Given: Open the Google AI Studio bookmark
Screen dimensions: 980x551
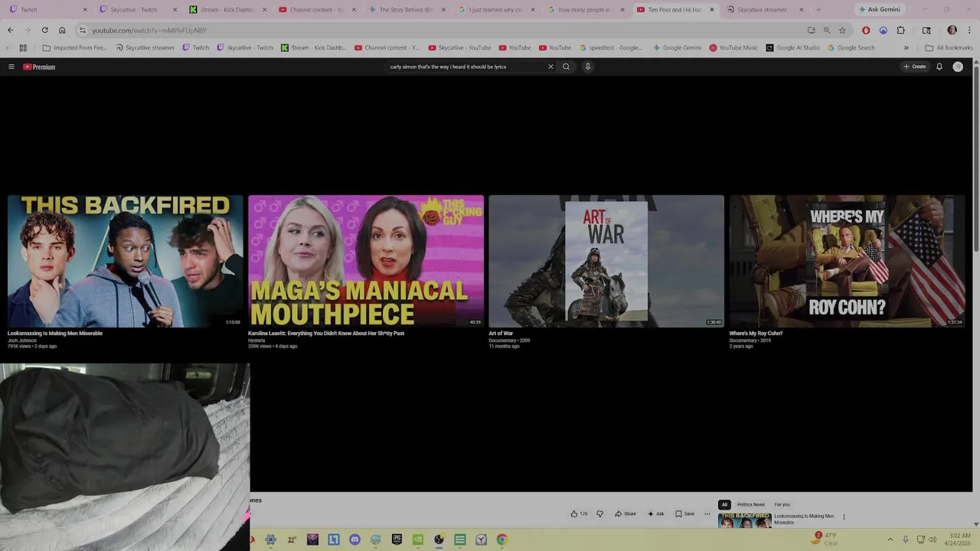Looking at the screenshot, I should pos(792,47).
